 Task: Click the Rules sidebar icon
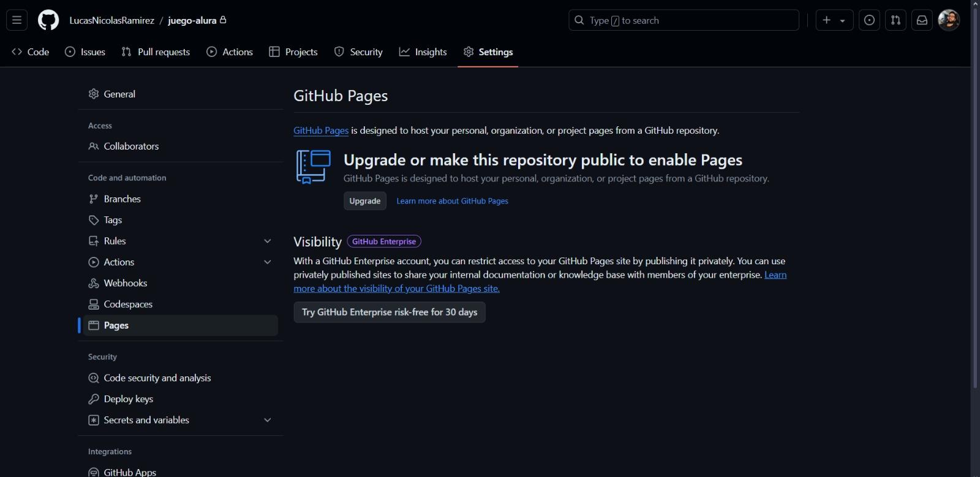coord(94,241)
